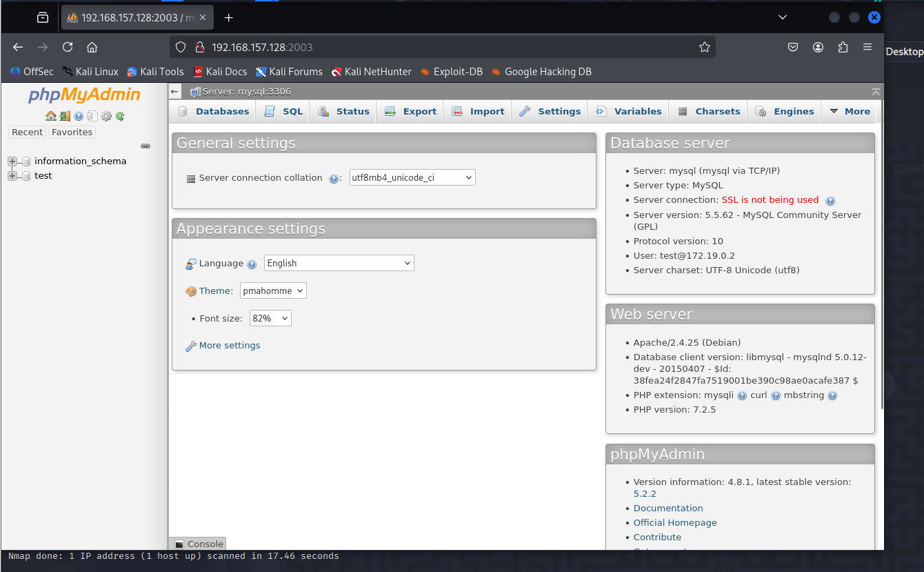Open the Variables tab

[628, 112]
